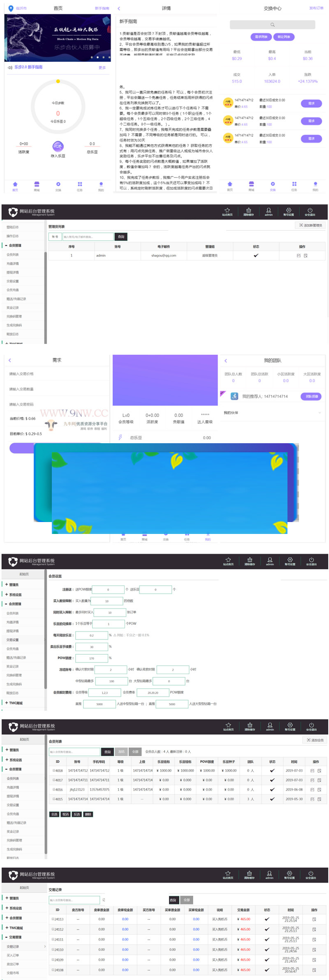Collapse the 交易管理 sidebar group
Viewport: 329px width, 980px height.
pyautogui.click(x=7, y=937)
